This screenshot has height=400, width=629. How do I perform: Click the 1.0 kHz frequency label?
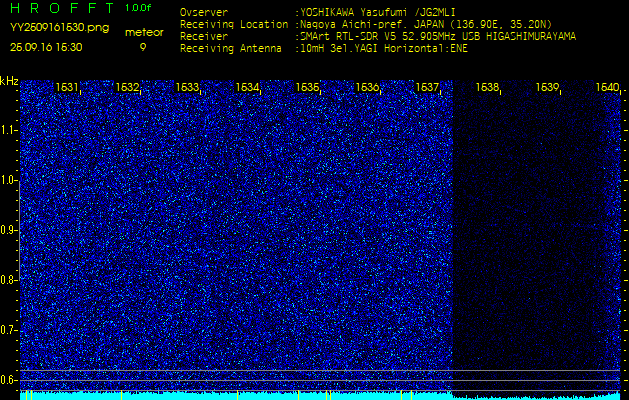click(x=9, y=181)
